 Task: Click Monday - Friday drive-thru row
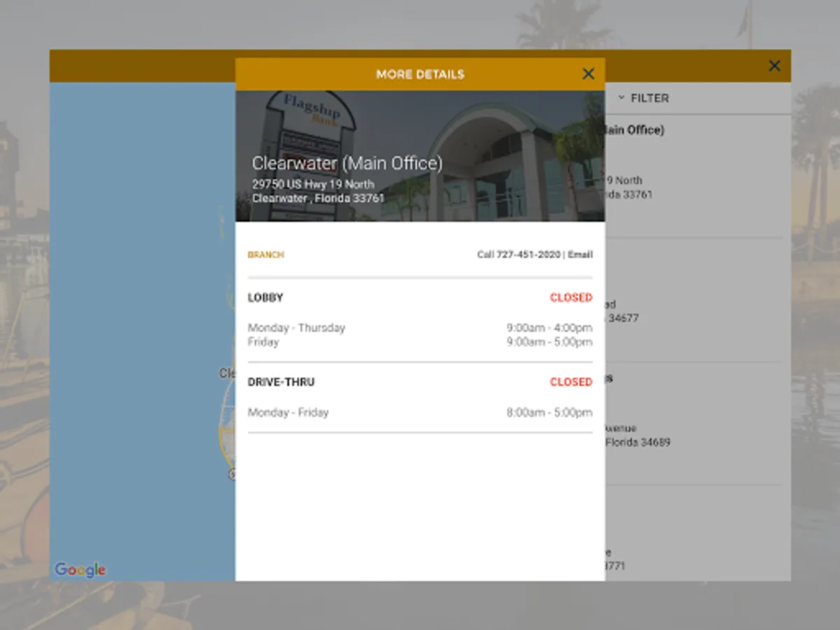click(x=420, y=412)
